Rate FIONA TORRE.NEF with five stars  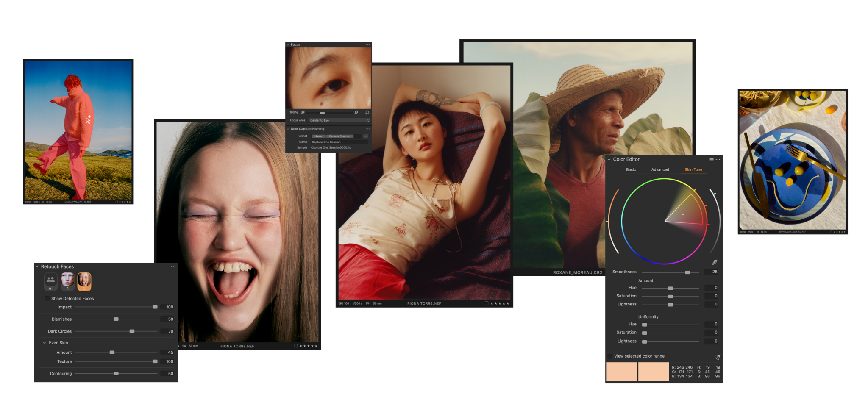pyautogui.click(x=508, y=303)
